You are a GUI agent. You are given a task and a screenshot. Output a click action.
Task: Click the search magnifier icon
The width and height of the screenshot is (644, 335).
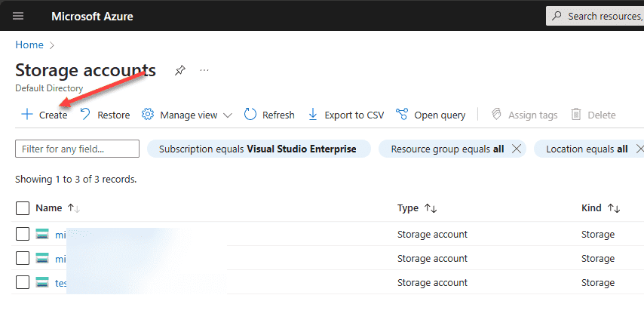(x=557, y=16)
